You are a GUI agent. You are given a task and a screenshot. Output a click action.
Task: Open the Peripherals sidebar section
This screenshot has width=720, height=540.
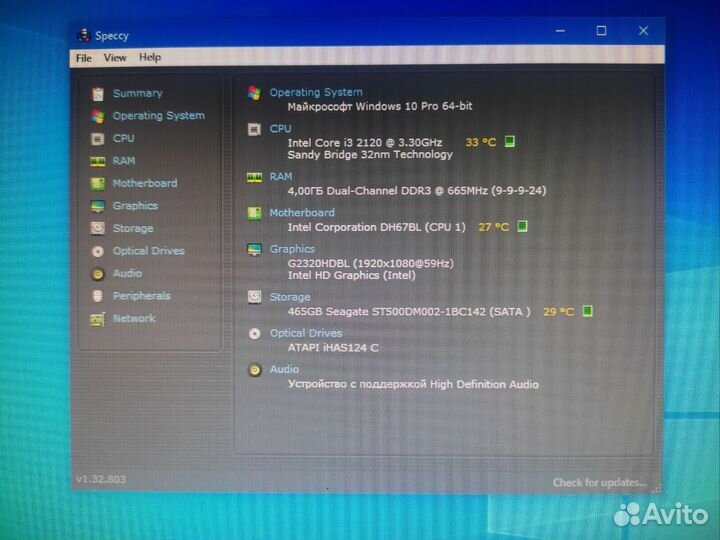[x=142, y=296]
